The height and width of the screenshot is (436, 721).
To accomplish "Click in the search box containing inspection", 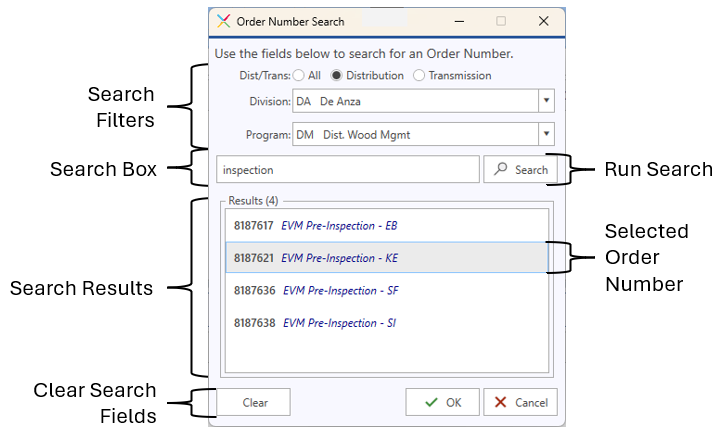I will 347,170.
